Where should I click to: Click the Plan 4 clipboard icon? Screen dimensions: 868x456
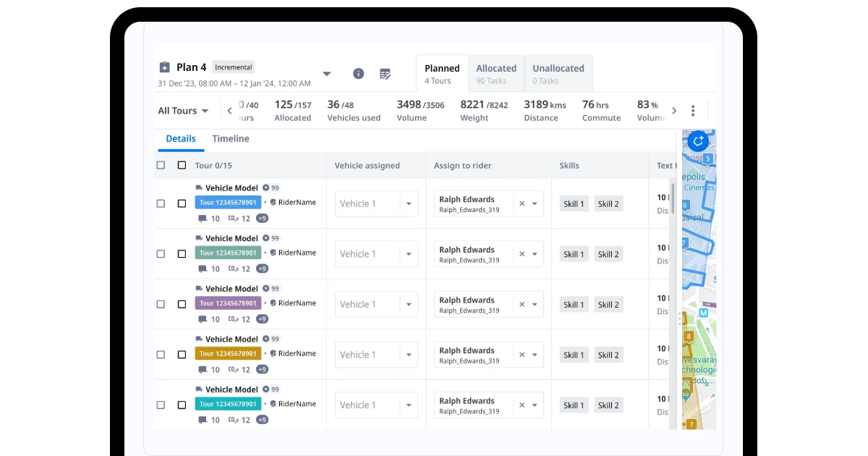pyautogui.click(x=164, y=67)
